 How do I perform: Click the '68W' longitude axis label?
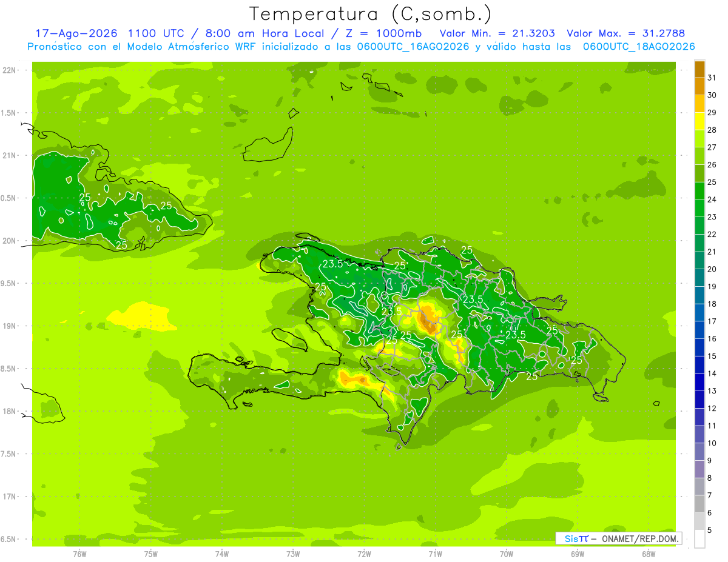tap(649, 554)
